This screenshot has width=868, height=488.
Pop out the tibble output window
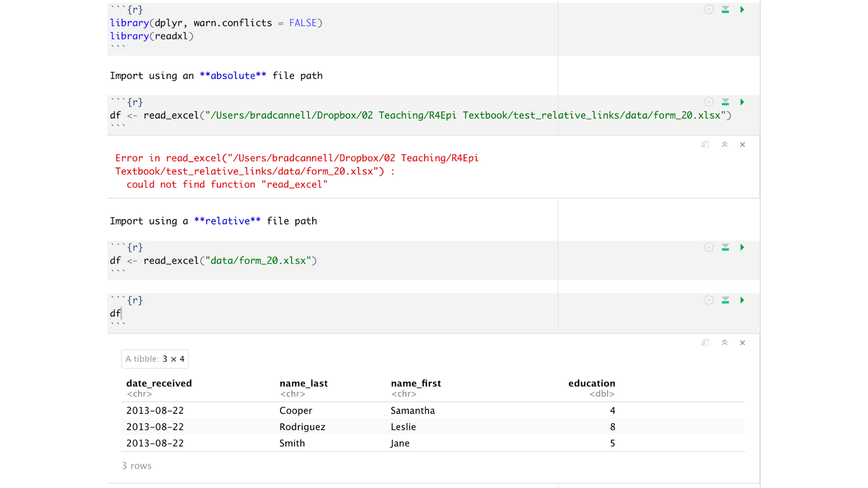click(x=705, y=343)
